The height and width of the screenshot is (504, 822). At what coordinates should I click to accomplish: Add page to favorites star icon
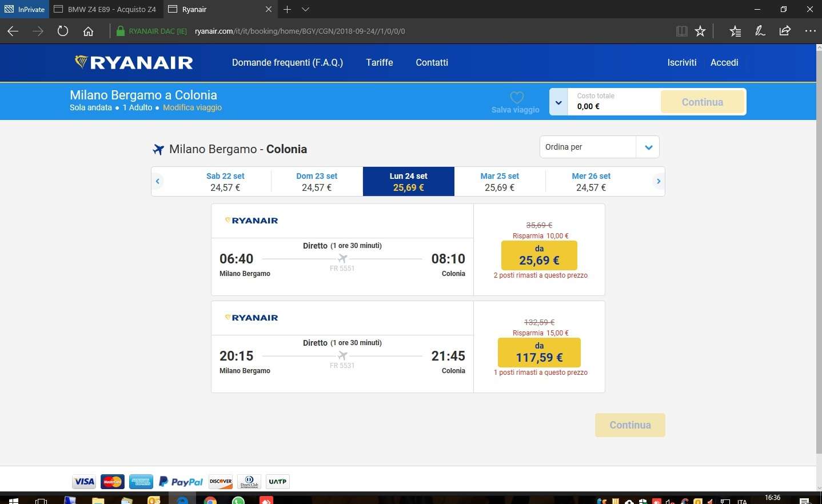click(700, 31)
